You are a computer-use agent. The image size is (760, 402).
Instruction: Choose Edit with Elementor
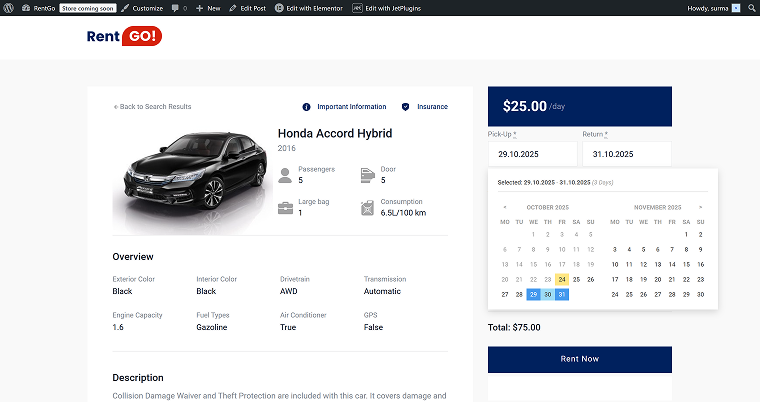(x=309, y=8)
